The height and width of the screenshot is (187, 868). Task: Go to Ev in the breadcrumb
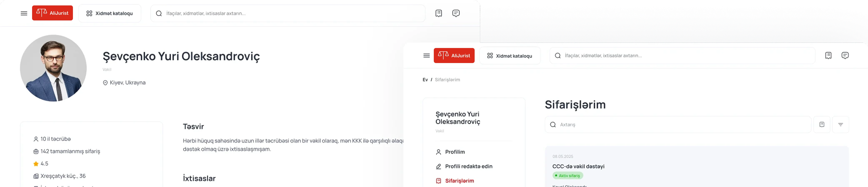(425, 80)
